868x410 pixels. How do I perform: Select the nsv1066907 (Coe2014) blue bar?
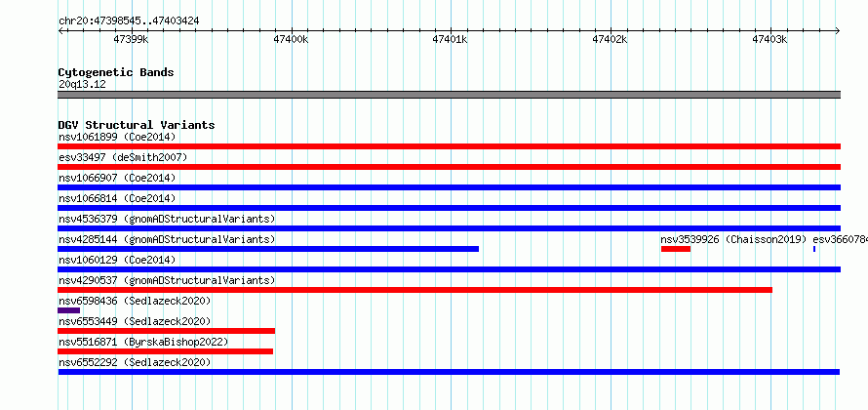[449, 187]
